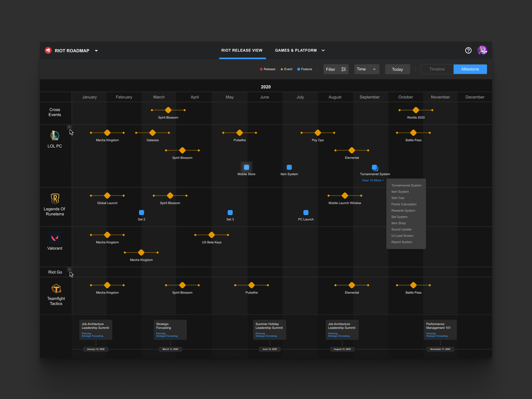Screen dimensions: 532x399
Task: Activate the Milestone view toggle
Action: pos(470,69)
